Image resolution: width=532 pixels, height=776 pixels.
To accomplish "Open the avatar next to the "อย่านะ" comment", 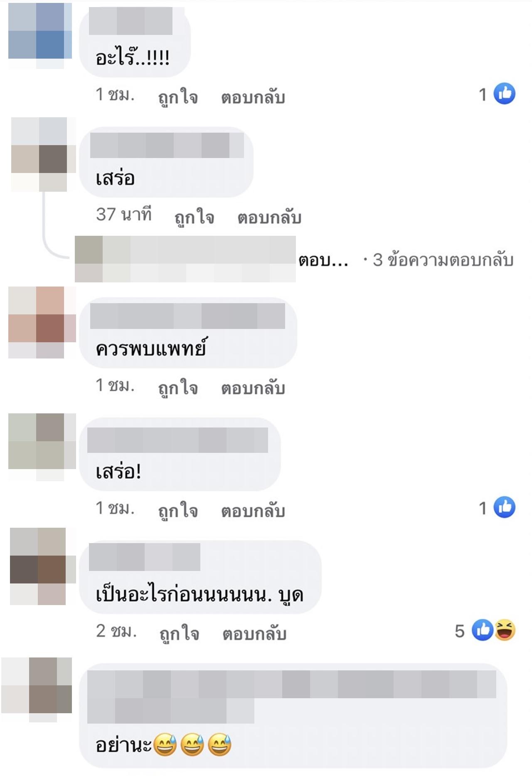I will pyautogui.click(x=37, y=690).
